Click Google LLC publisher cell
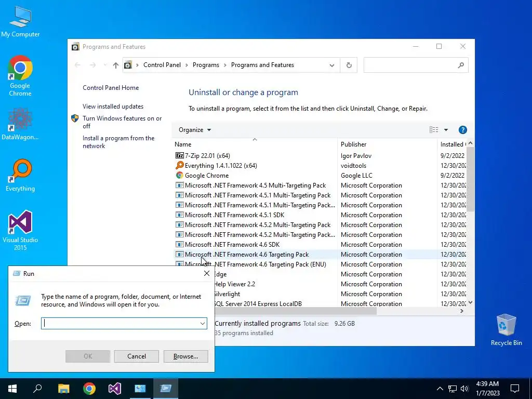This screenshot has width=532, height=399. pos(356,176)
